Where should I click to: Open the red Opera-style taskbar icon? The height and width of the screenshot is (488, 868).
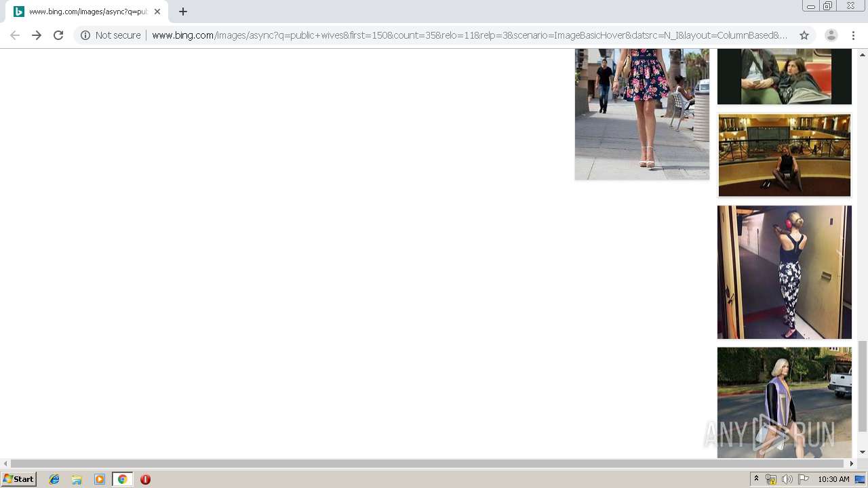click(145, 479)
